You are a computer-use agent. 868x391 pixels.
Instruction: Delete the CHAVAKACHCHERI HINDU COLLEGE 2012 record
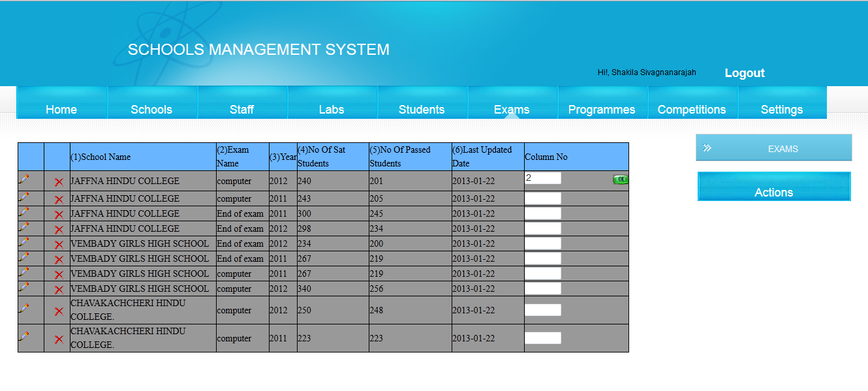point(58,309)
